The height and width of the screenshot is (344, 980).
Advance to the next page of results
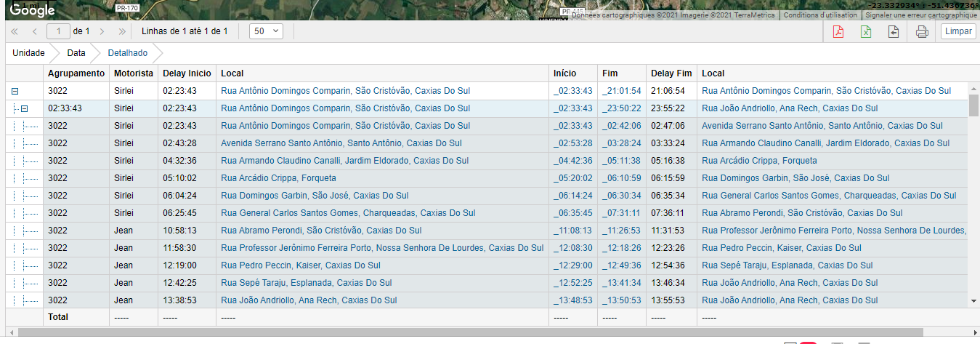[102, 31]
